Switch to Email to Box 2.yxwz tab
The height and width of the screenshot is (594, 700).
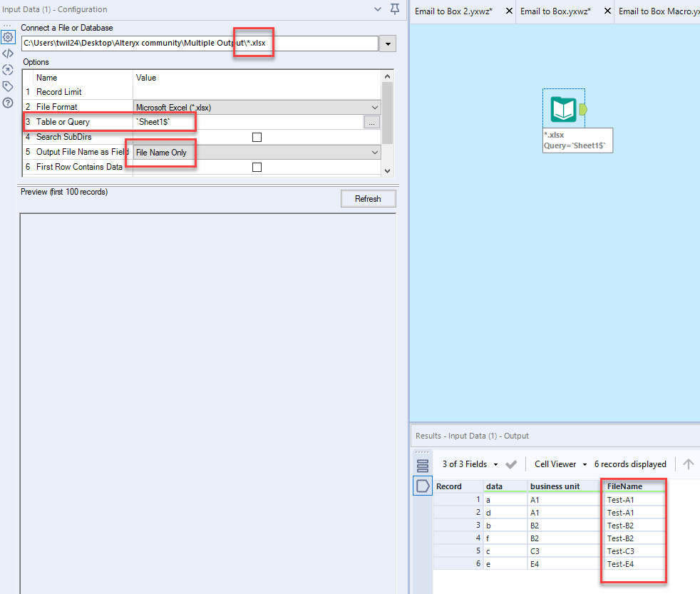pos(453,11)
